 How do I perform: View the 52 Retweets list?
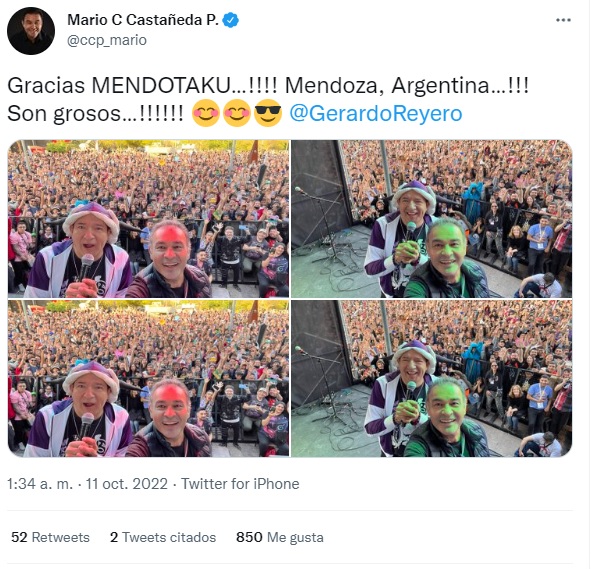click(x=50, y=537)
